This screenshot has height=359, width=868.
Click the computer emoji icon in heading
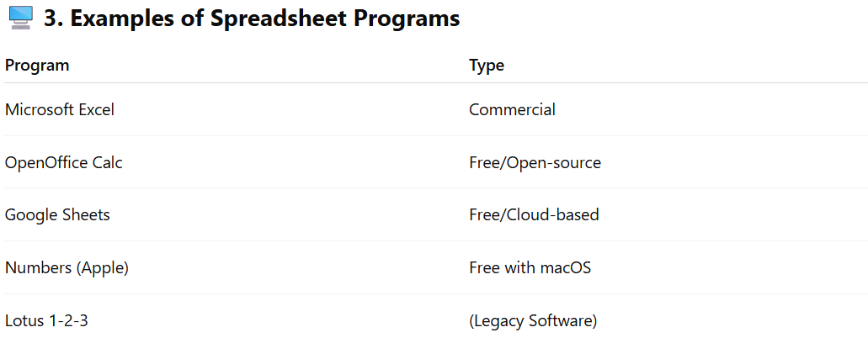(19, 18)
